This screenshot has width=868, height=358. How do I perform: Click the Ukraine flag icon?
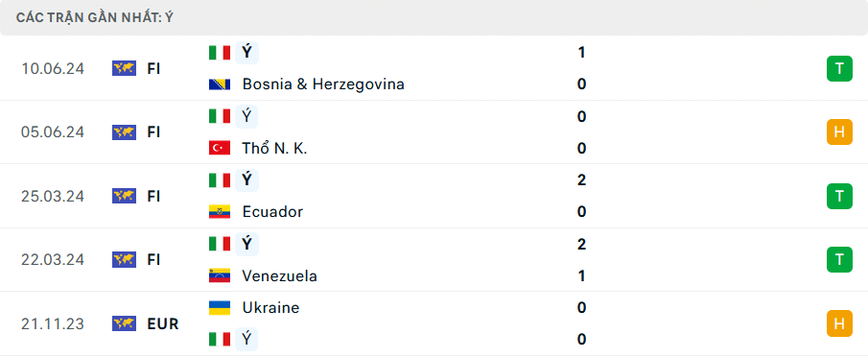(220, 307)
